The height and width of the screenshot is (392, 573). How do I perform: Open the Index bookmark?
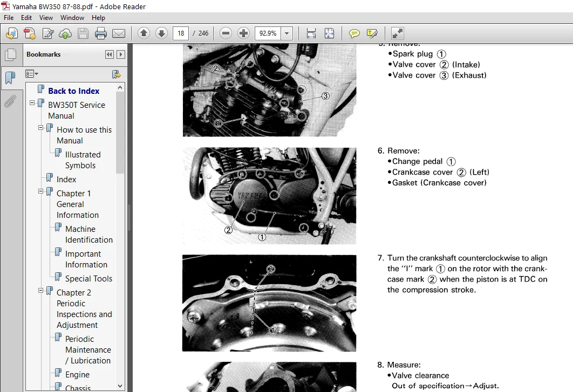pos(66,180)
